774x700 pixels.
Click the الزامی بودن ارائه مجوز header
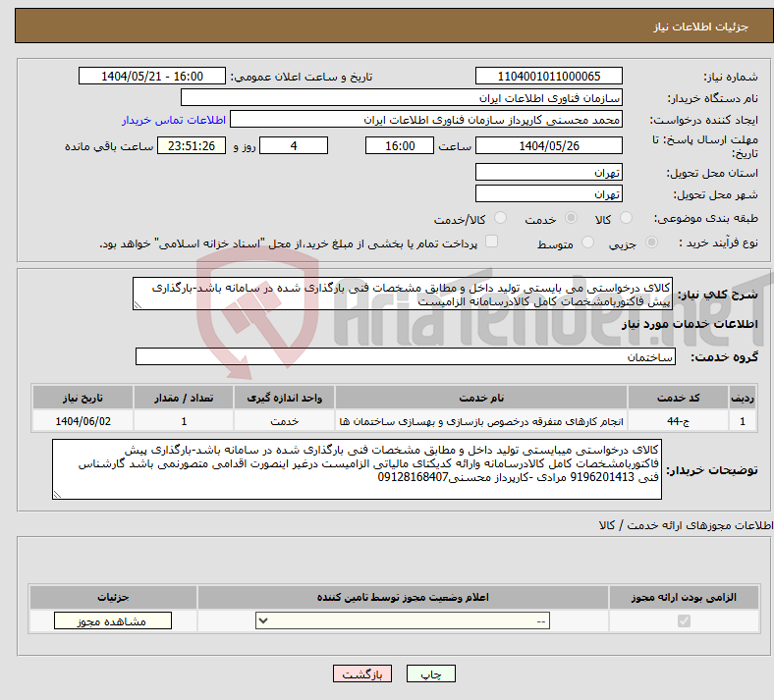[684, 597]
